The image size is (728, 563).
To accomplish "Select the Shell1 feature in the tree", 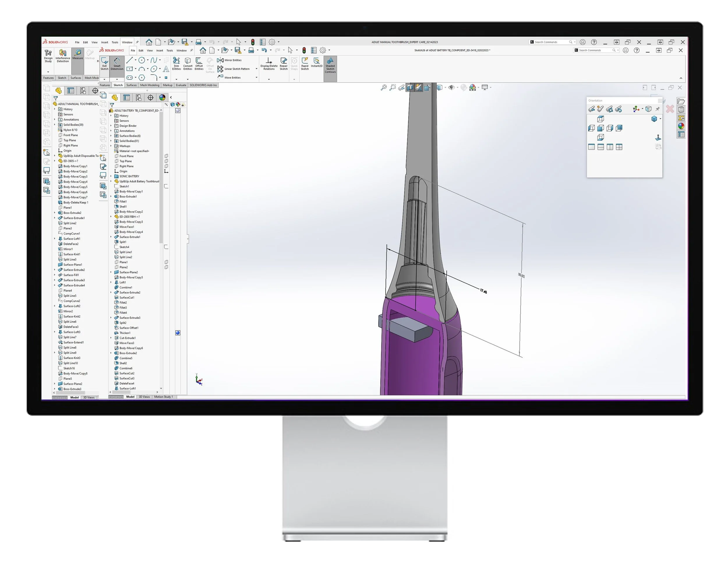I will (123, 206).
